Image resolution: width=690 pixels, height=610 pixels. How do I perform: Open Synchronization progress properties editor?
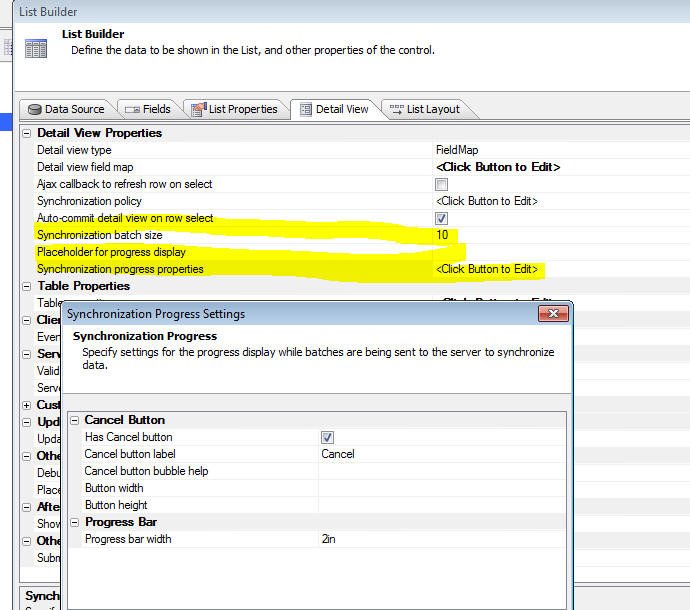click(487, 269)
